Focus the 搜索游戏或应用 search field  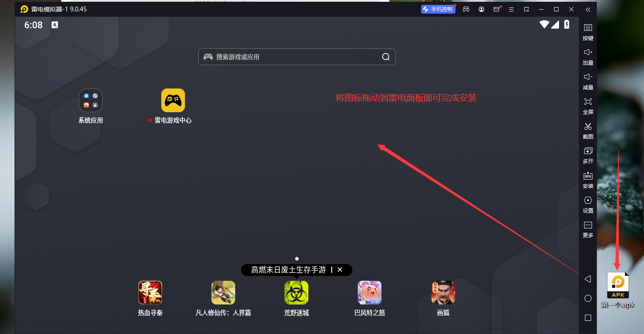click(297, 57)
